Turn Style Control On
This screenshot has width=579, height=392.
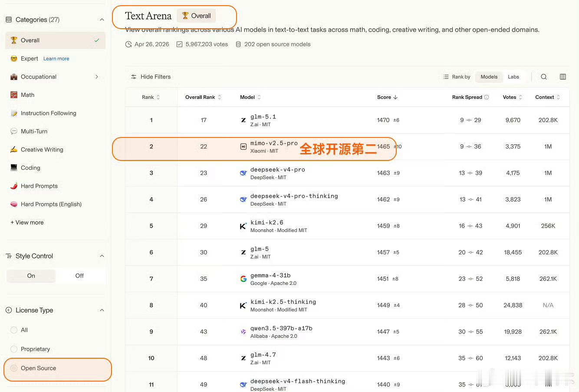pyautogui.click(x=31, y=276)
